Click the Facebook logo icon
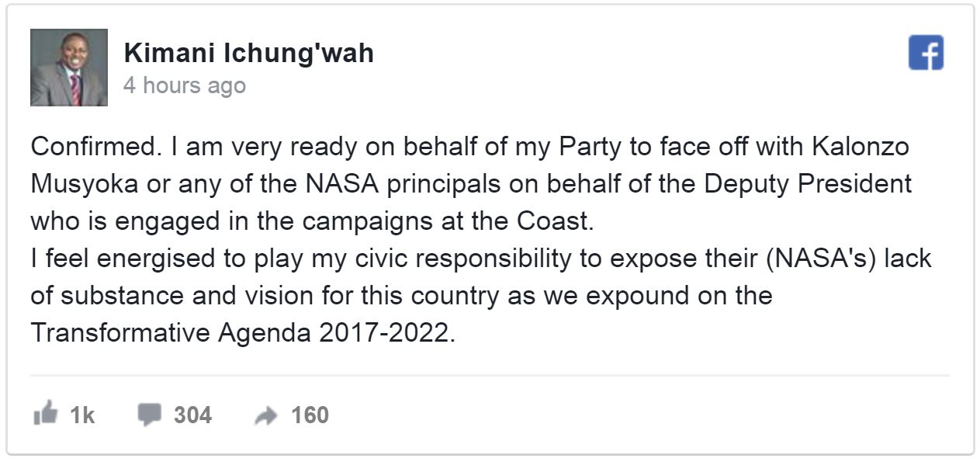980x462 pixels. click(x=925, y=53)
